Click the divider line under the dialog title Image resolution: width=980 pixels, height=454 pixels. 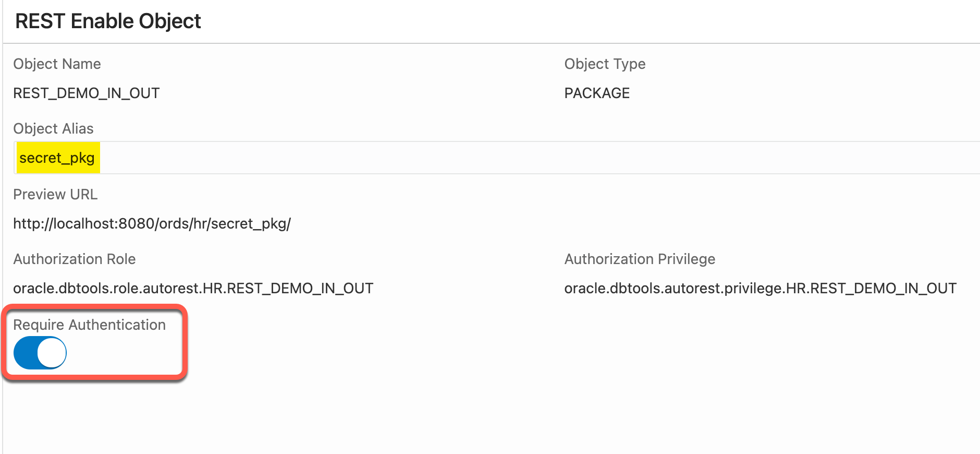tap(490, 43)
